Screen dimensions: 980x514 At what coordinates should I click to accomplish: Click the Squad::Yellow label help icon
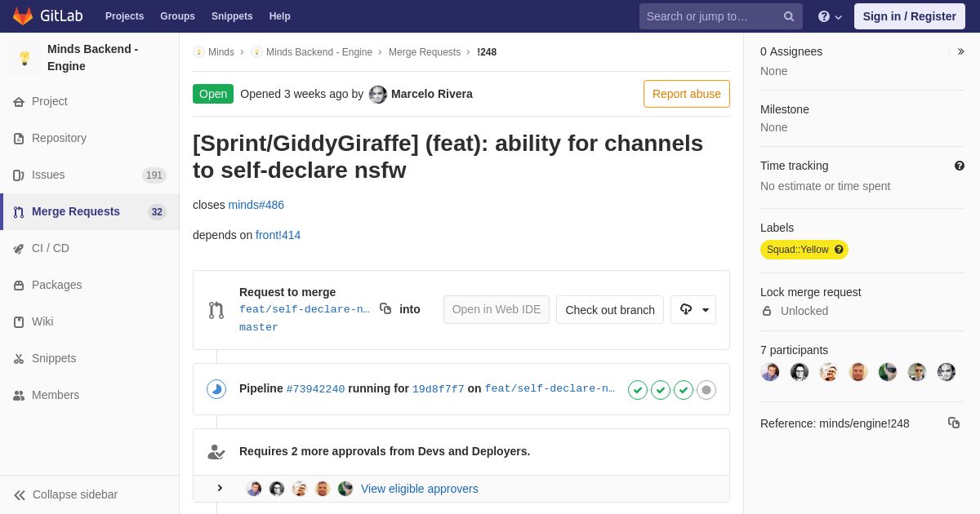point(839,250)
